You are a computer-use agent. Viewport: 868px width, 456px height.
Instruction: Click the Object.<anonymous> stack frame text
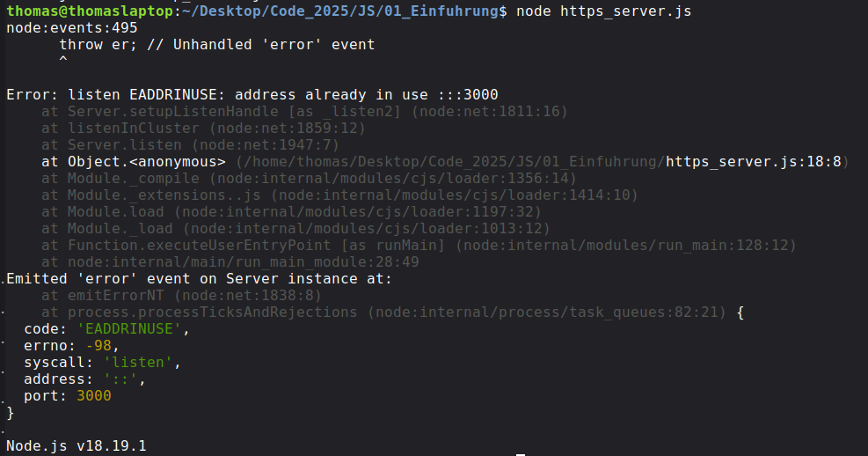tap(146, 162)
